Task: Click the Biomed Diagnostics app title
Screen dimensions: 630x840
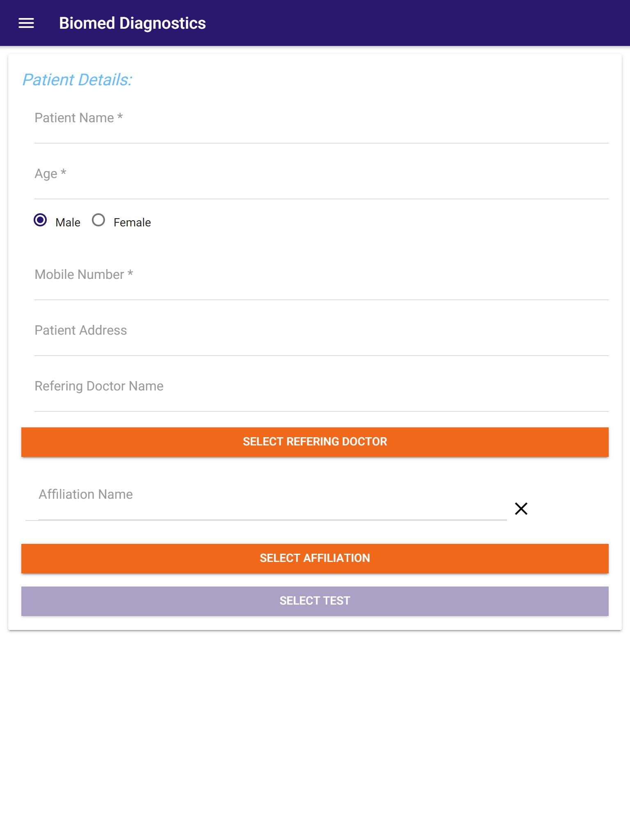Action: (x=132, y=23)
